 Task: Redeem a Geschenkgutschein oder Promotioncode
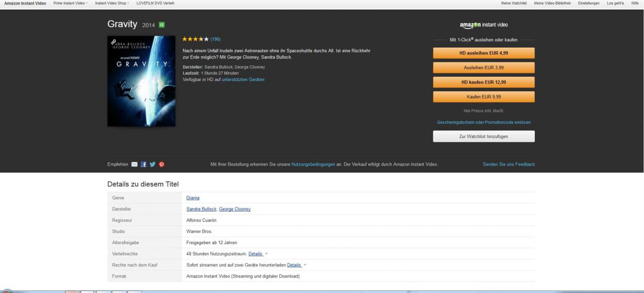tap(484, 122)
